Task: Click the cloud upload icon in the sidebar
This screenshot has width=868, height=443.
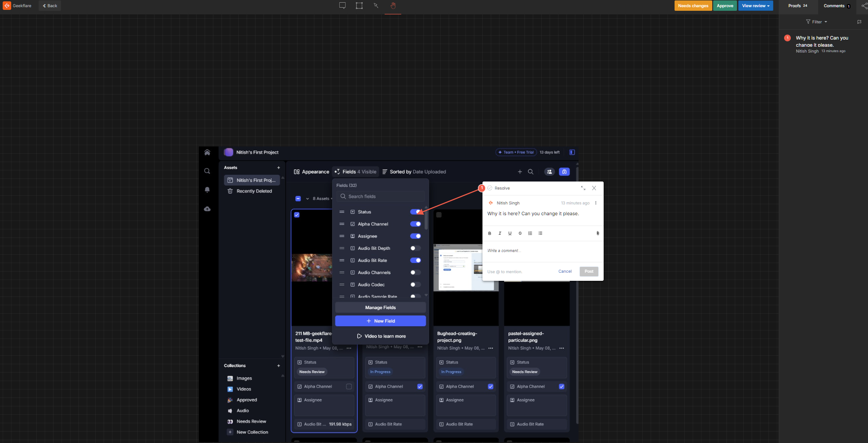Action: 207,208
